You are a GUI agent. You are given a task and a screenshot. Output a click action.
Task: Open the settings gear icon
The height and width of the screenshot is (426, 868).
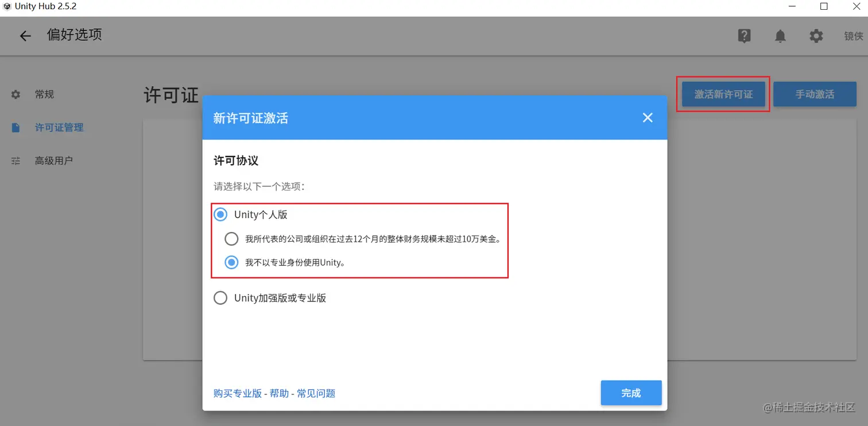816,36
